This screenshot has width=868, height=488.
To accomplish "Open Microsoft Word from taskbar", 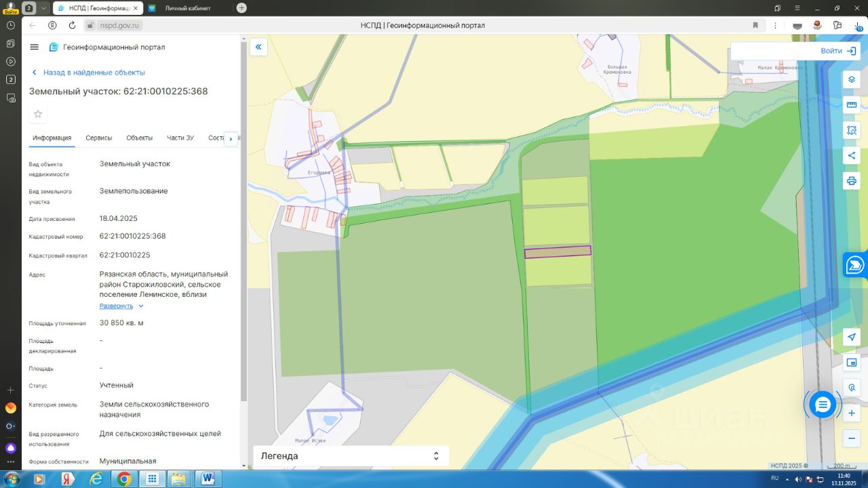I will [208, 479].
